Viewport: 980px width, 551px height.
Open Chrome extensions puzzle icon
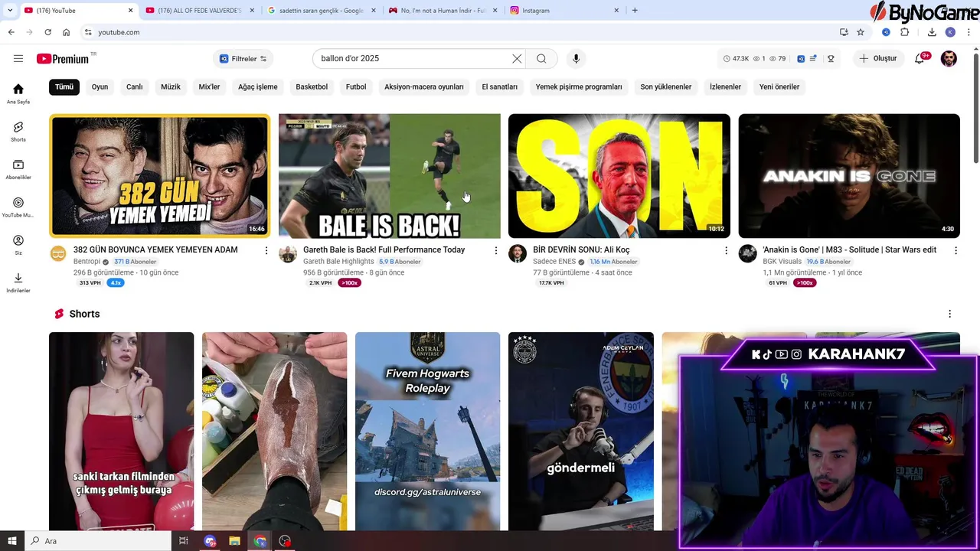pyautogui.click(x=904, y=32)
